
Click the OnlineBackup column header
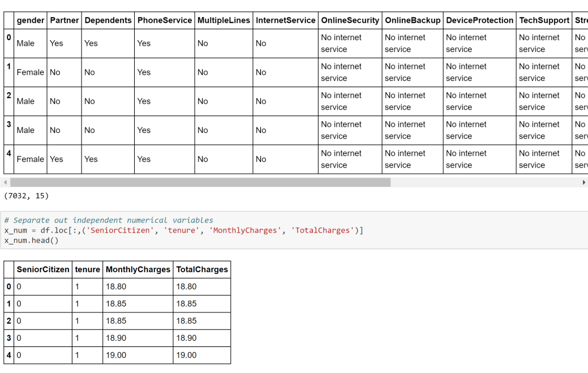413,20
